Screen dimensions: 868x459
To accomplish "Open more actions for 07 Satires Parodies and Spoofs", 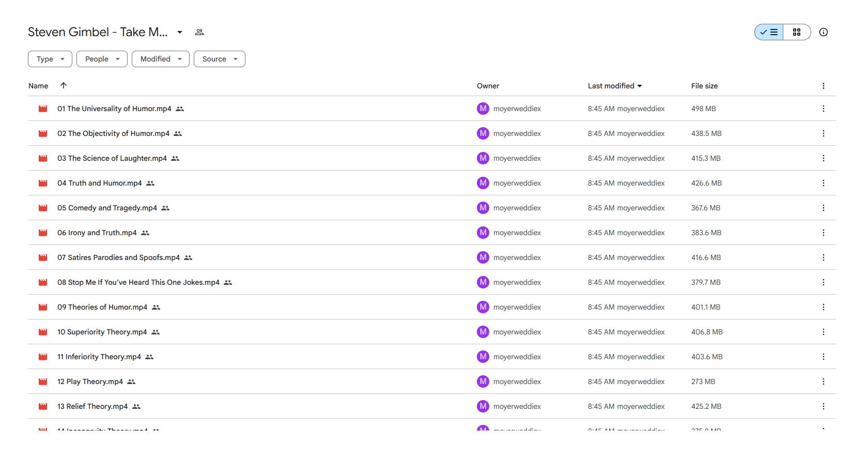I will [x=824, y=257].
